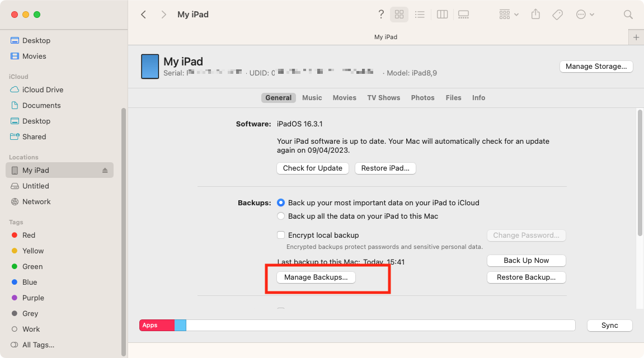Click Back Up Now
The image size is (644, 358).
(526, 261)
